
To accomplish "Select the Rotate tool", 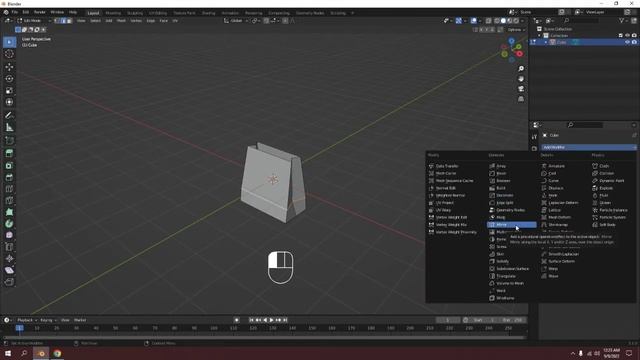I will pyautogui.click(x=9, y=78).
